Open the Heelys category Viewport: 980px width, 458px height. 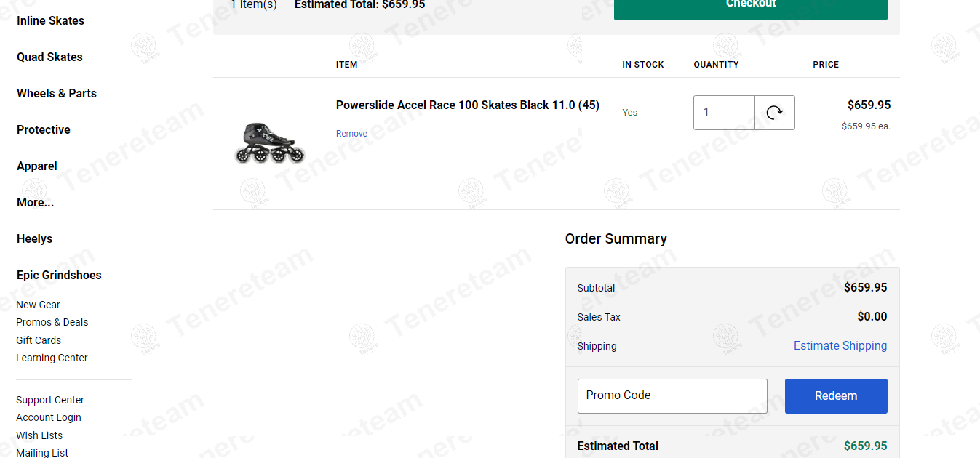(35, 239)
